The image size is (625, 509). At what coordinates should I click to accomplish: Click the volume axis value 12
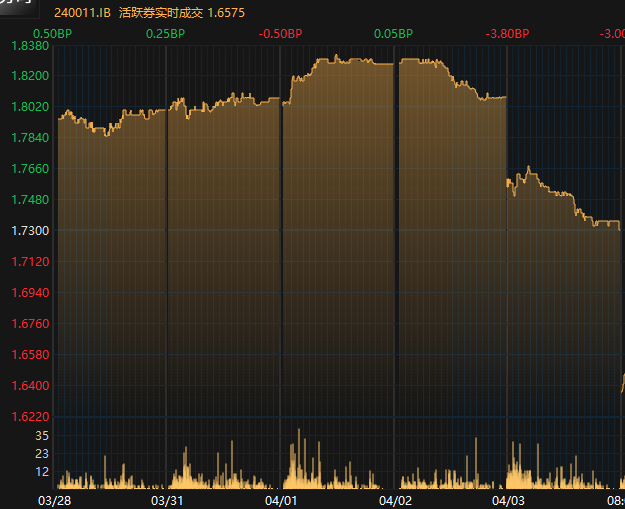42,472
